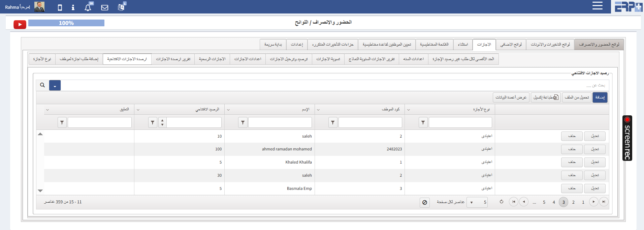Click the blue إضافة button
Screen dimensions: 644x230
600,97
